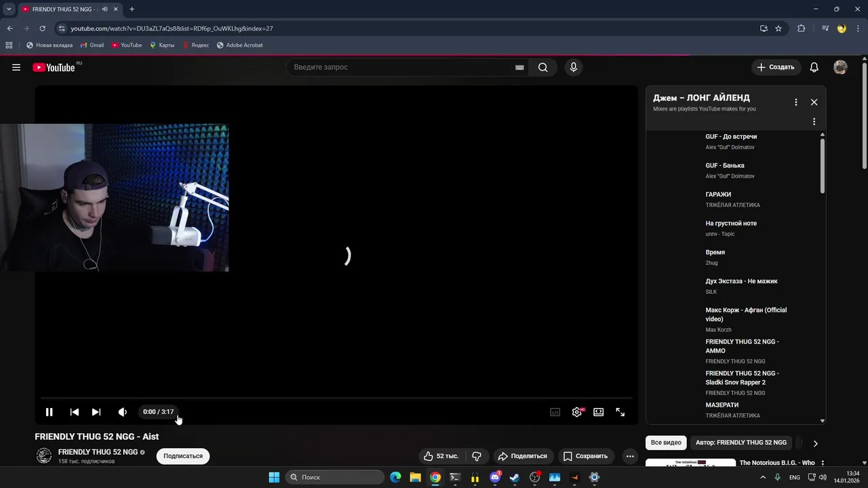Click Подписаться subscribe button
Viewport: 868px width, 488px height.
pos(183,456)
